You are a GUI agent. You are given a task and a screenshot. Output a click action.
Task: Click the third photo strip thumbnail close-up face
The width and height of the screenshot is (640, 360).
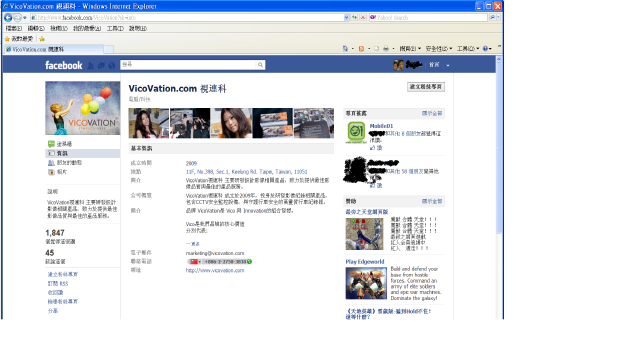point(231,123)
